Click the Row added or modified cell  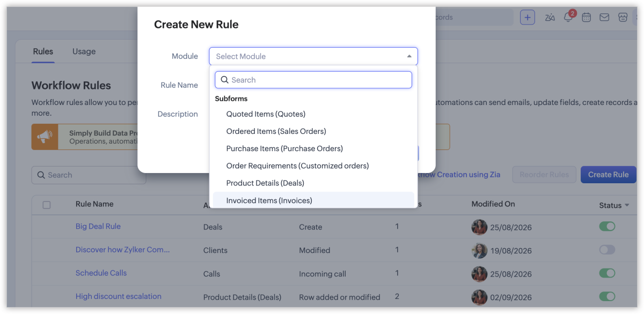pyautogui.click(x=340, y=297)
